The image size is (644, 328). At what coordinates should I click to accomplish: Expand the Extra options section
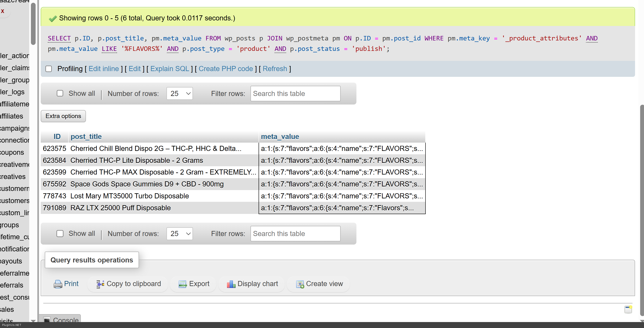point(63,116)
